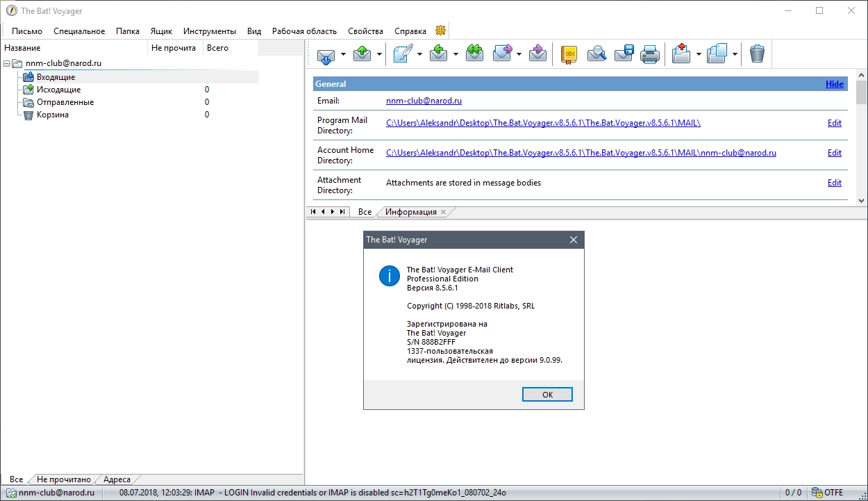The image size is (868, 501).
Task: Click the Redirect message icon
Action: tap(537, 54)
